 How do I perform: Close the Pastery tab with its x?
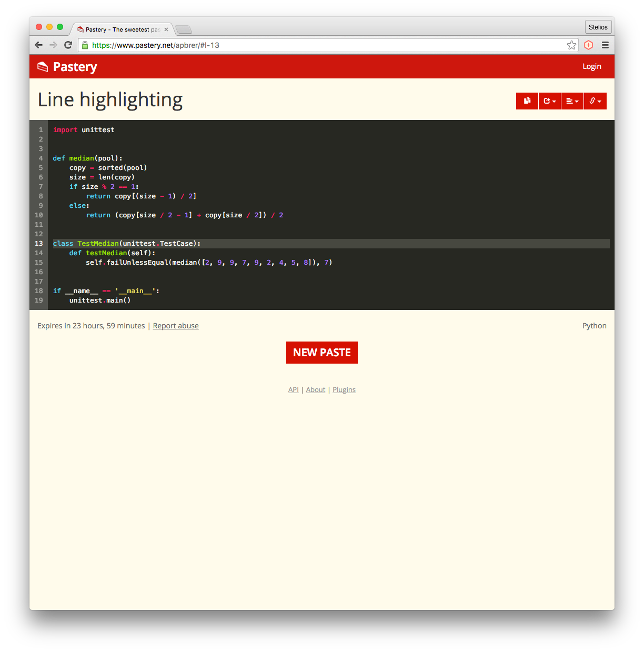pyautogui.click(x=166, y=29)
